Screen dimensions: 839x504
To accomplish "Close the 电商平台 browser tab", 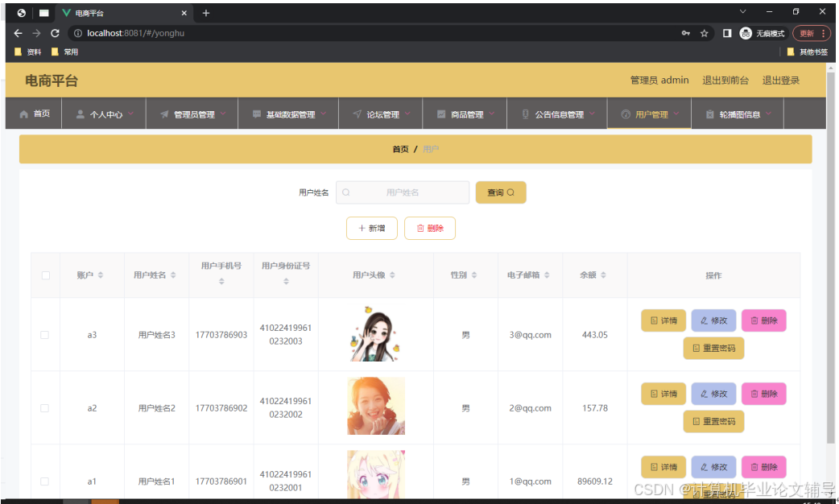I will point(184,13).
